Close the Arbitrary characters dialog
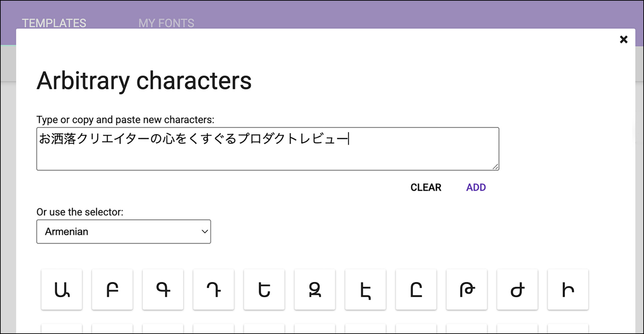The width and height of the screenshot is (644, 334). point(623,39)
